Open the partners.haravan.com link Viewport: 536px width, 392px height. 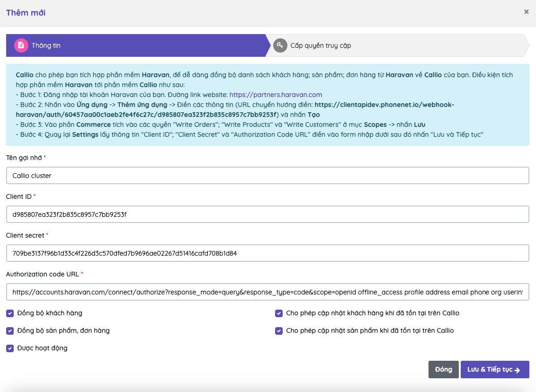(276, 95)
